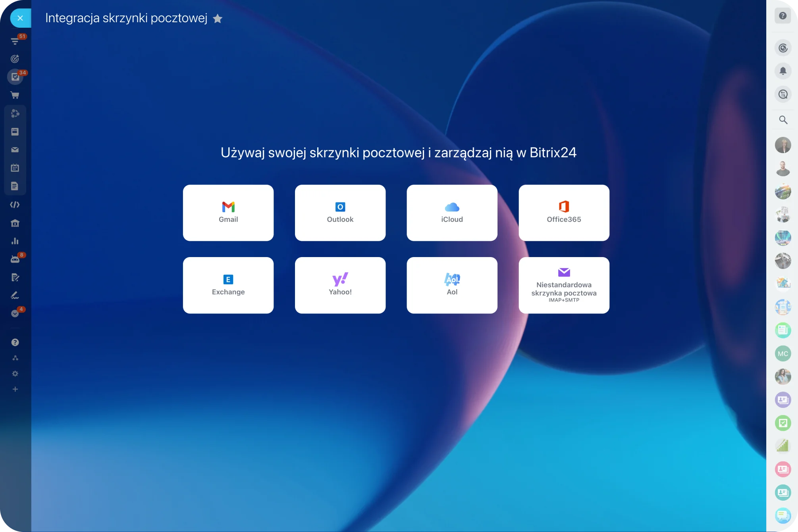Open the Mail section in left sidebar
The width and height of the screenshot is (798, 532).
(15, 150)
